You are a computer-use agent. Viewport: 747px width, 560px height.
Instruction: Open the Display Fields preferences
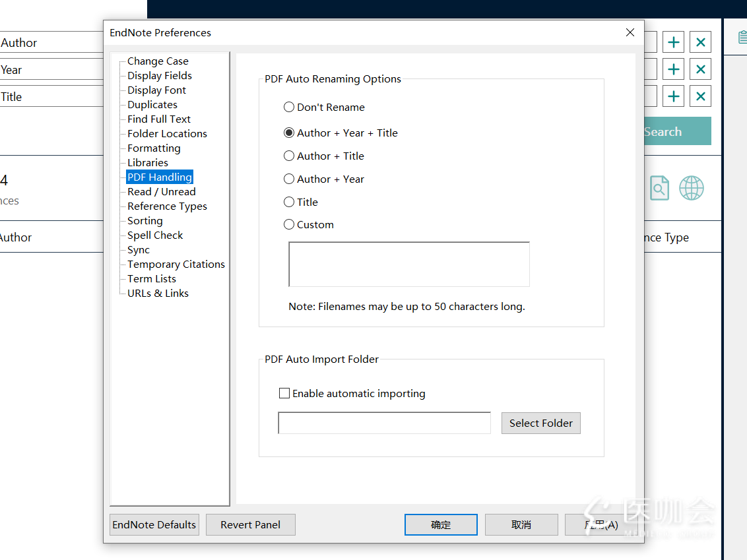click(160, 76)
